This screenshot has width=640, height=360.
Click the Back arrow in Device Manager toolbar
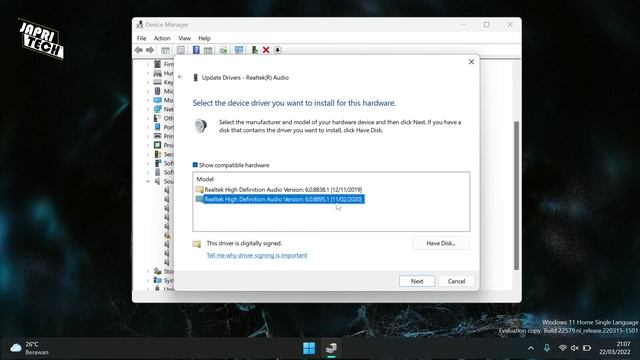coord(139,50)
